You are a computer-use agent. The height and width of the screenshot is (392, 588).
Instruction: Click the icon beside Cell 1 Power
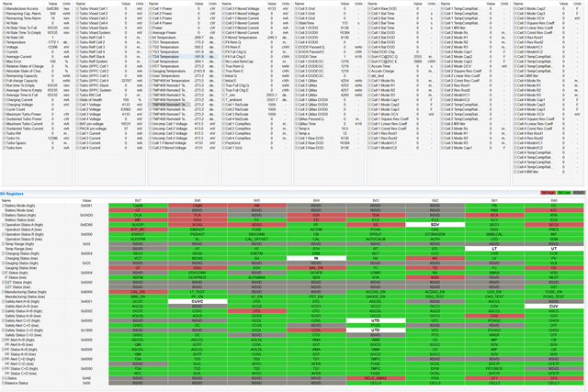[x=151, y=8]
